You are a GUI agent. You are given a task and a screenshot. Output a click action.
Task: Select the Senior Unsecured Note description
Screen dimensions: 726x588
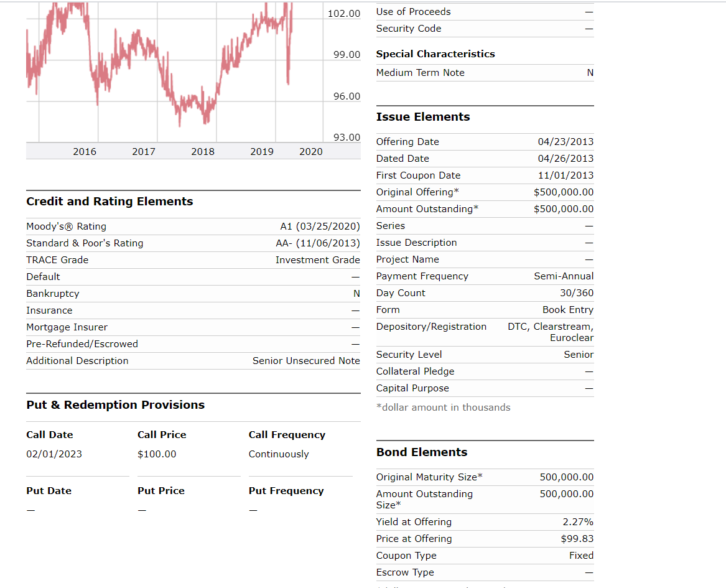point(305,360)
